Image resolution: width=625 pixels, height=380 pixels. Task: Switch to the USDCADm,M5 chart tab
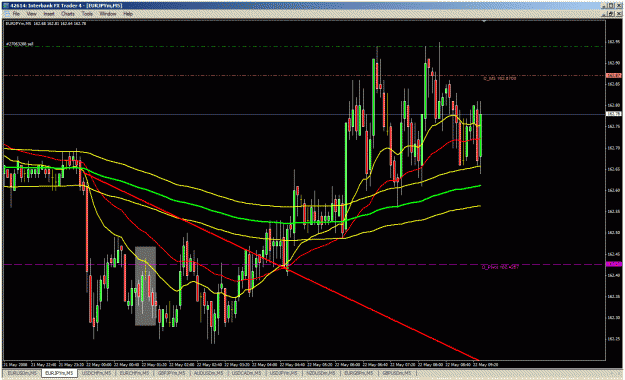coord(246,373)
